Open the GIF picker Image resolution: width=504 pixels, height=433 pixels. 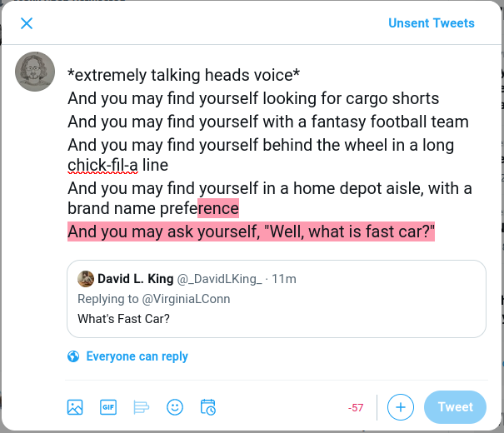[108, 407]
